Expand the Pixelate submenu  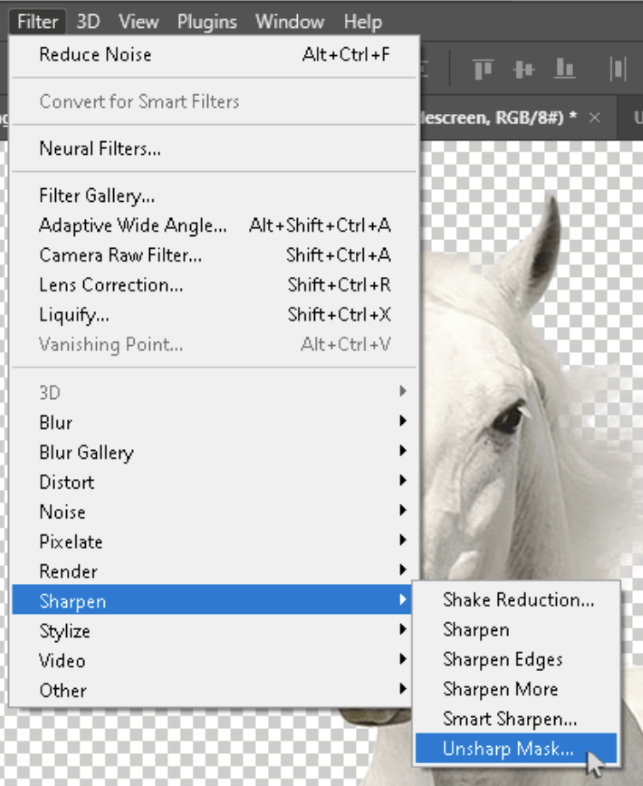[214, 542]
